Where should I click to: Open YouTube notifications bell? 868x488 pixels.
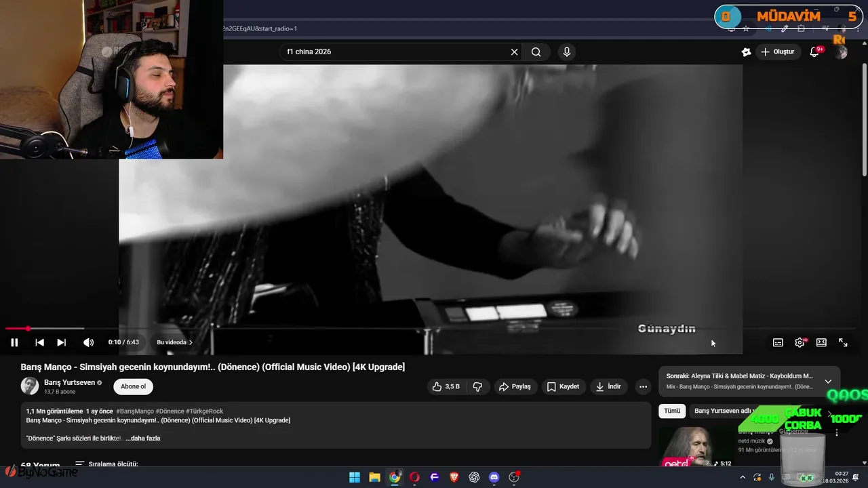(815, 52)
